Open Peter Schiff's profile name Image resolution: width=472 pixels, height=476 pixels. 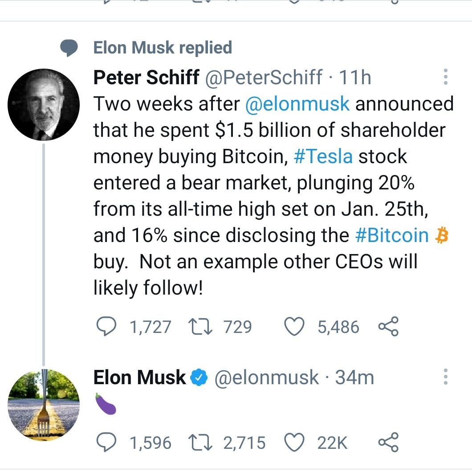coord(146,78)
